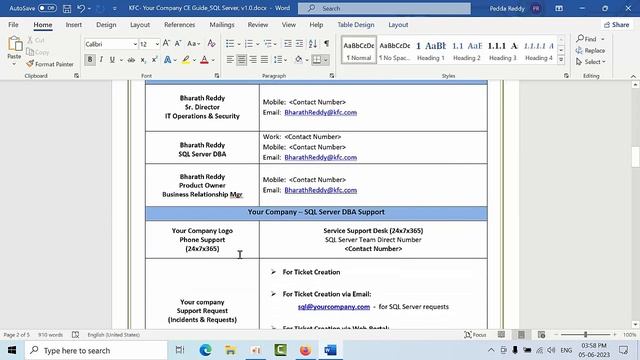This screenshot has height=360, width=640.
Task: Click the Find button
Action: point(587,39)
